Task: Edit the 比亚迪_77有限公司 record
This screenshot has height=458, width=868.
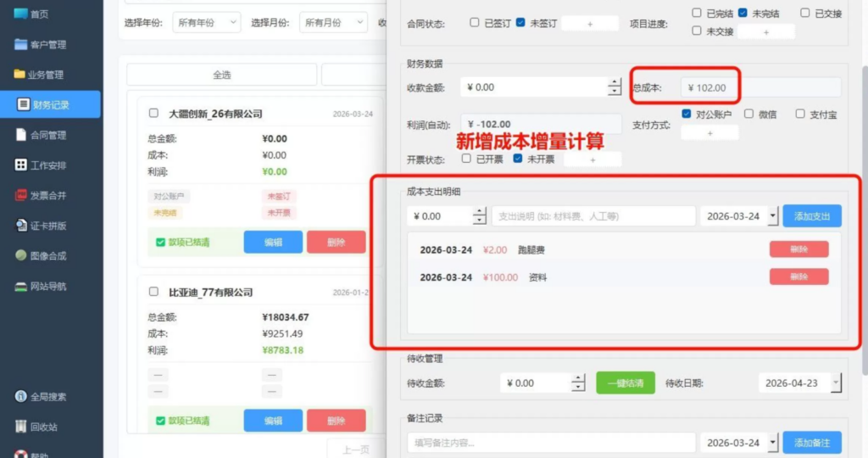Action: (273, 421)
